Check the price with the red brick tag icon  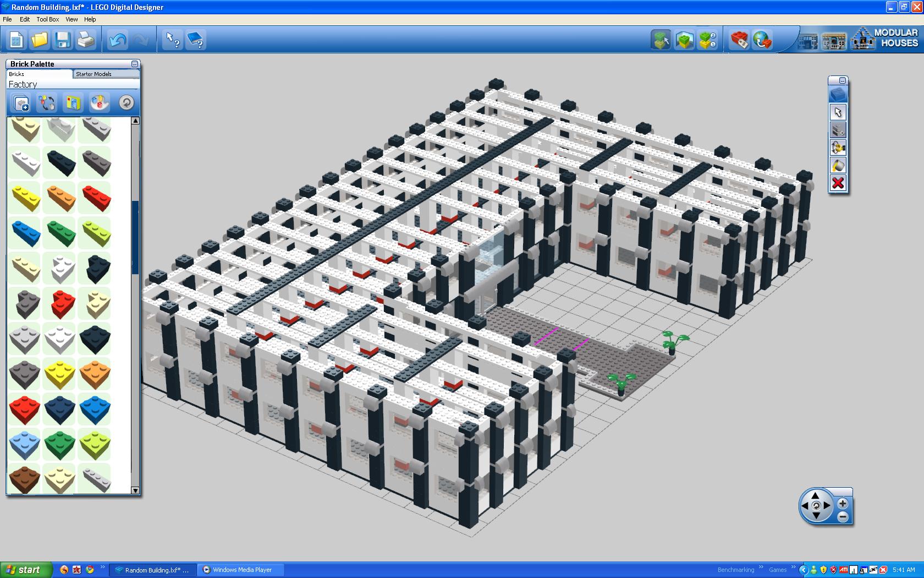coord(739,40)
